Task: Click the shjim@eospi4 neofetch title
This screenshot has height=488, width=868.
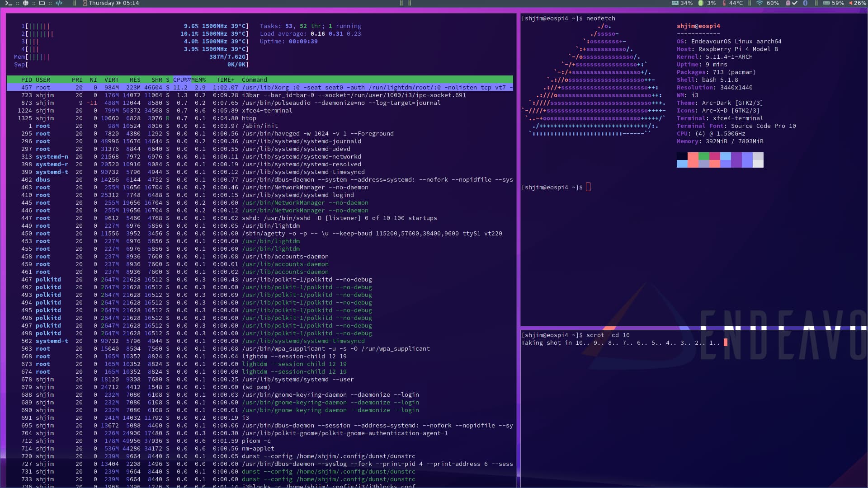Action: pos(698,26)
